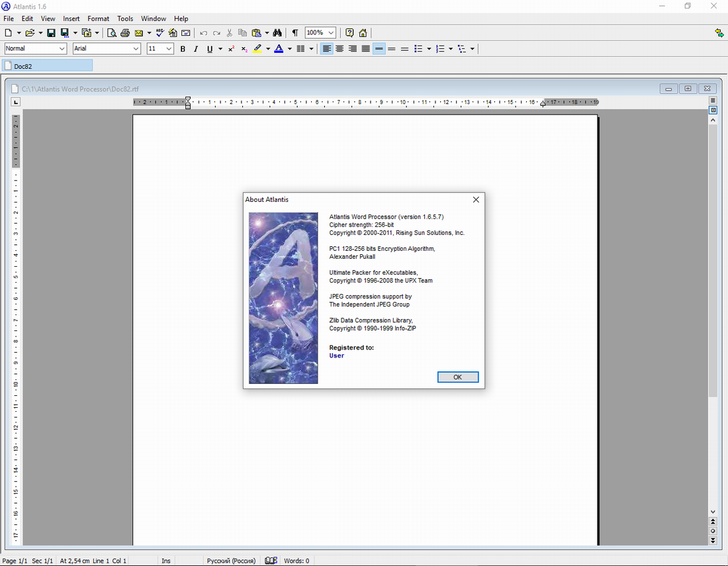
Task: Apply the blue font color
Action: [279, 49]
